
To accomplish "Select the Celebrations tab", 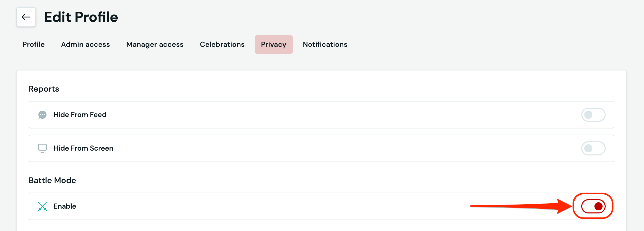I will coord(222,45).
